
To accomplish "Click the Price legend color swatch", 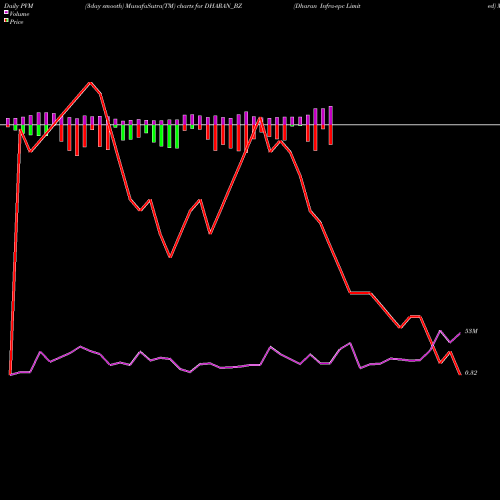I will click(x=6, y=21).
